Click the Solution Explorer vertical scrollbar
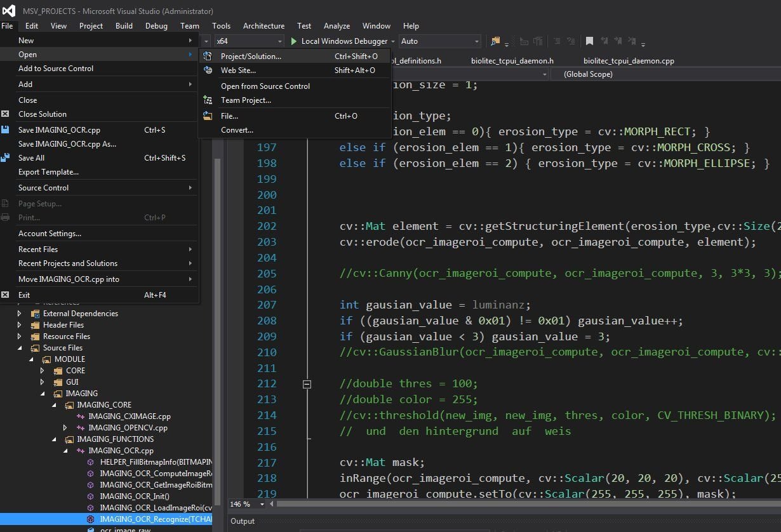The height and width of the screenshot is (532, 781). pyautogui.click(x=218, y=330)
